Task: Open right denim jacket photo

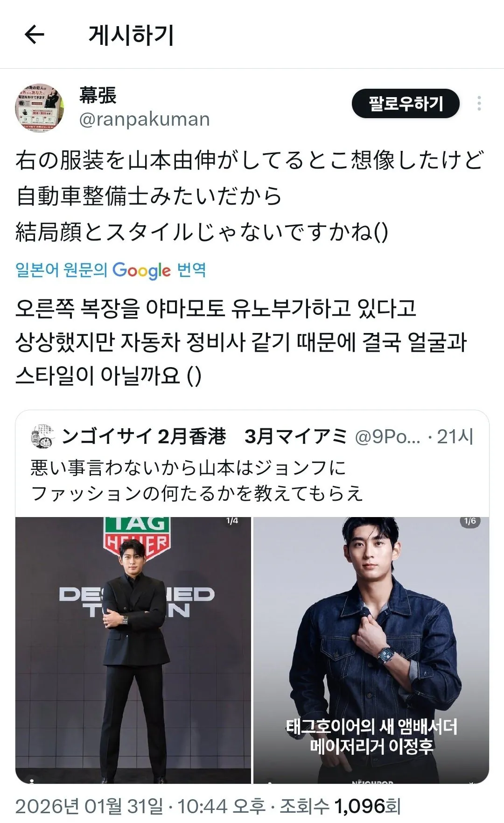Action: pyautogui.click(x=371, y=650)
